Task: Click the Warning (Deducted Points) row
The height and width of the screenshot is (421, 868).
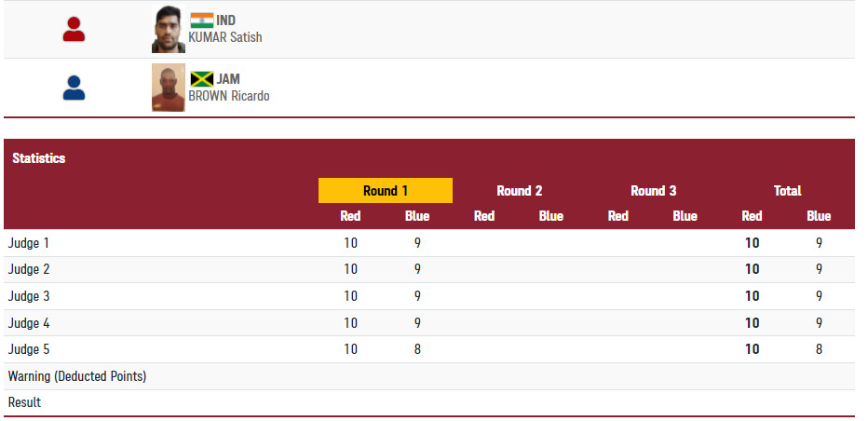Action: pyautogui.click(x=77, y=376)
